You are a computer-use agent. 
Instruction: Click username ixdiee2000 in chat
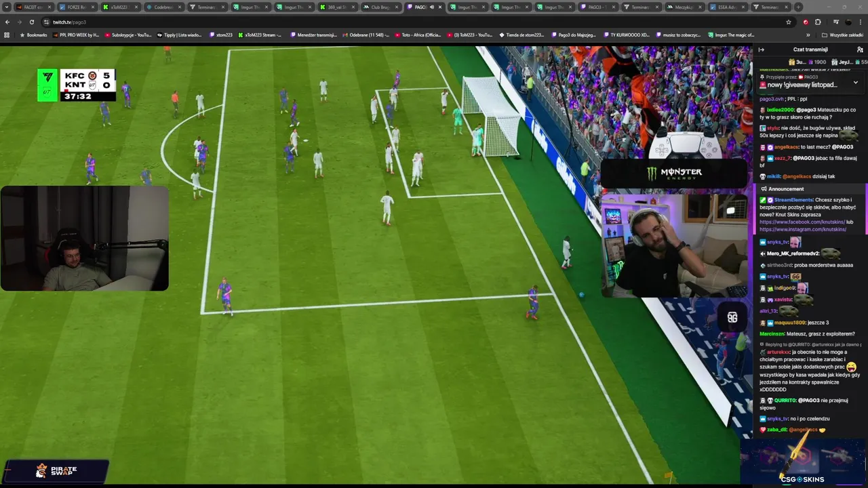click(x=781, y=110)
